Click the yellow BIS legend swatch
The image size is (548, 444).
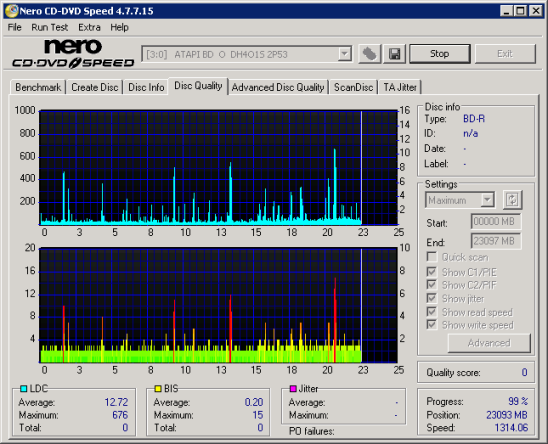coord(158,389)
